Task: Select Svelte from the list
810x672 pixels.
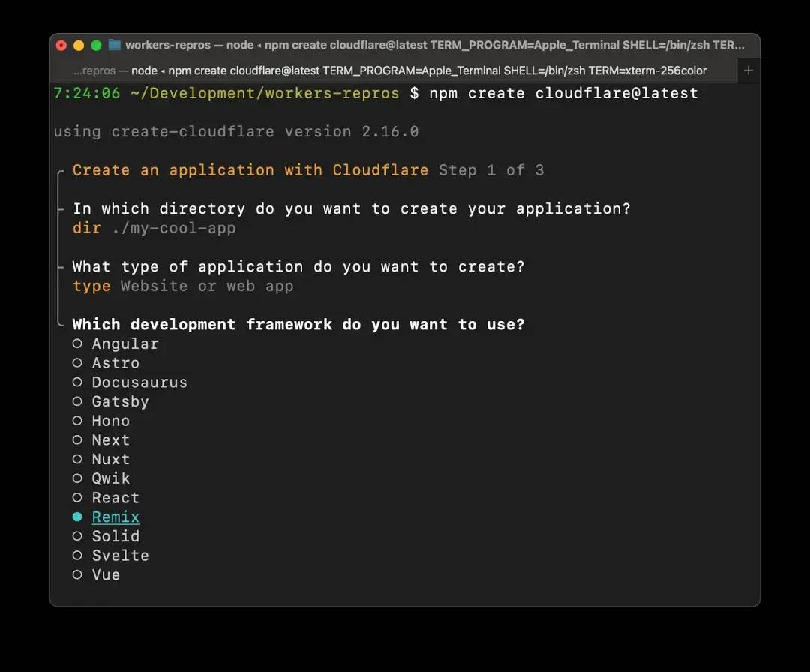Action: (120, 556)
